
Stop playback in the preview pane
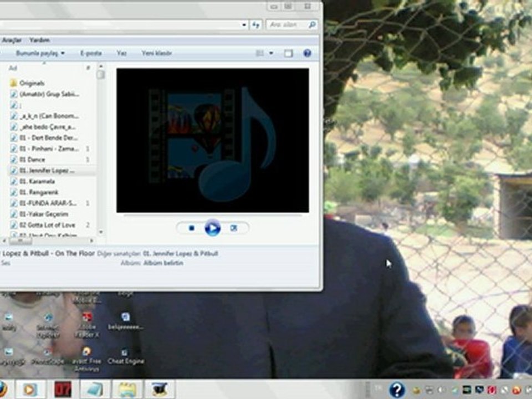[191, 228]
